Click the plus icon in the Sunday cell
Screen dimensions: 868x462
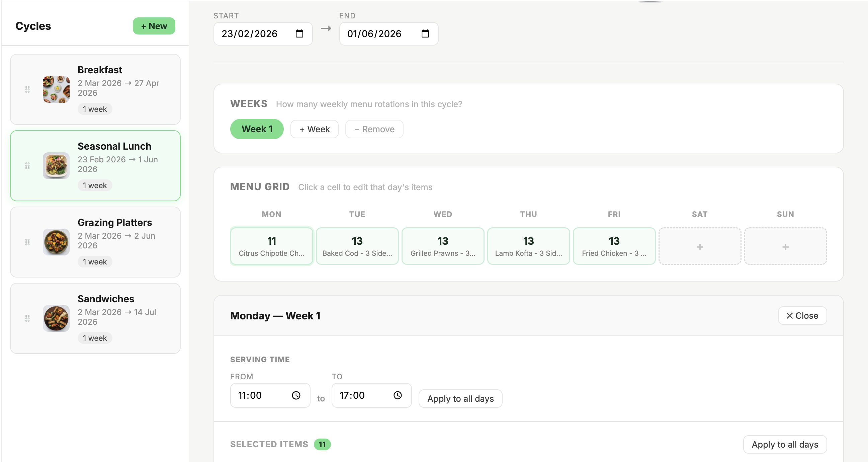[785, 246]
